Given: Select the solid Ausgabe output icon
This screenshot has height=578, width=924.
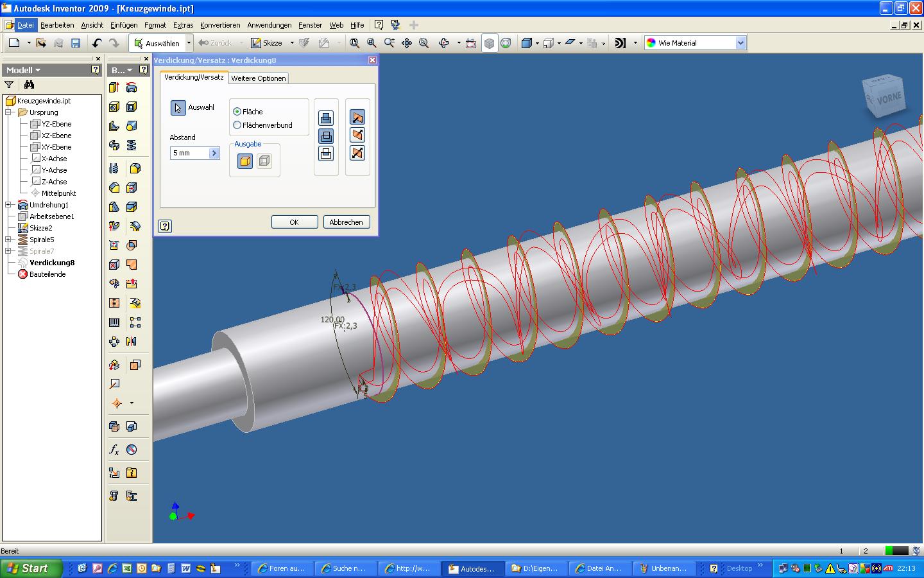Looking at the screenshot, I should click(x=245, y=161).
